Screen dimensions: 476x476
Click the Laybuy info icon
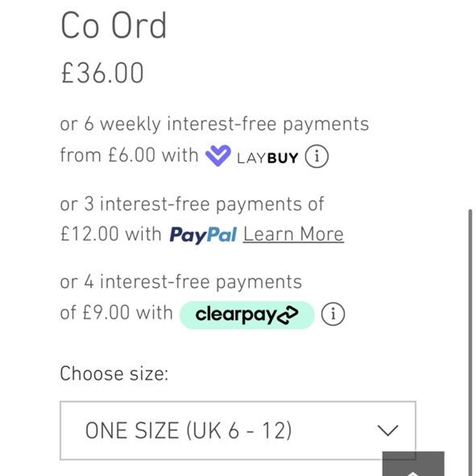coord(316,157)
